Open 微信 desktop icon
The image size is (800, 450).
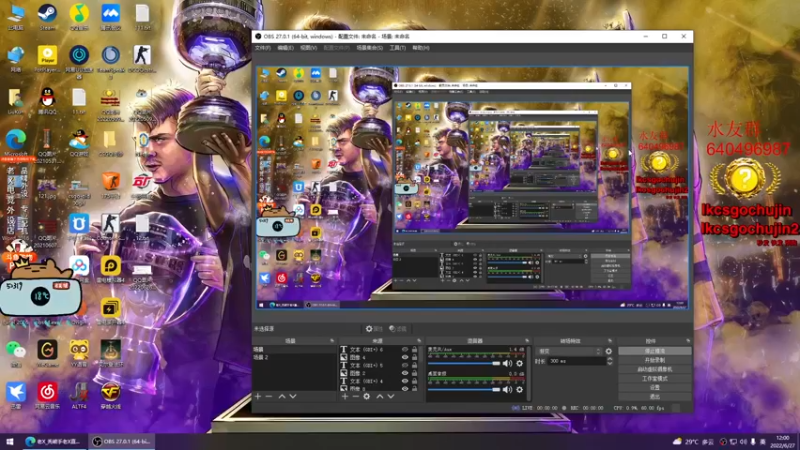coord(16,354)
